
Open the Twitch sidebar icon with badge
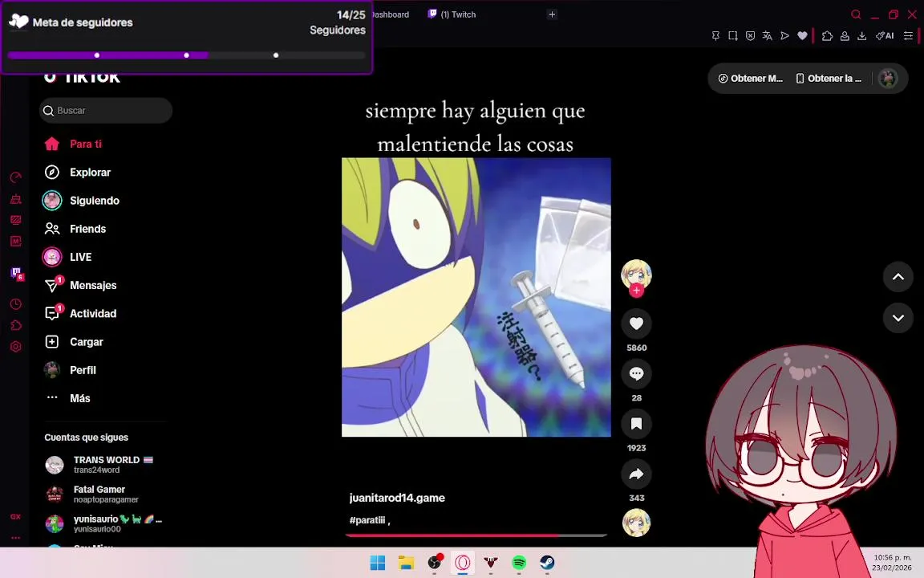(x=17, y=273)
